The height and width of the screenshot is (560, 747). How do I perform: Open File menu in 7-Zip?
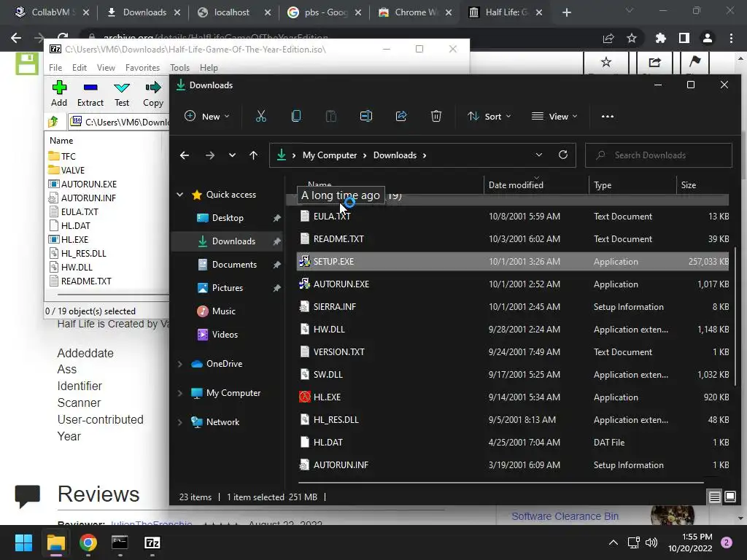click(x=55, y=68)
